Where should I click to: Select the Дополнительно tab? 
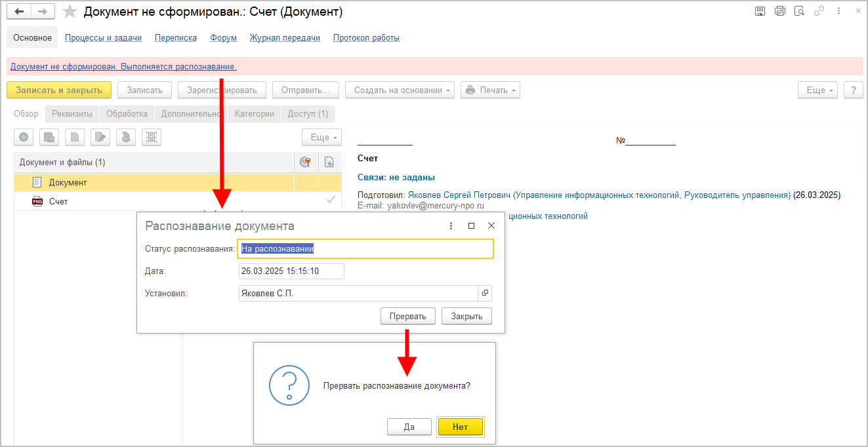pyautogui.click(x=191, y=113)
